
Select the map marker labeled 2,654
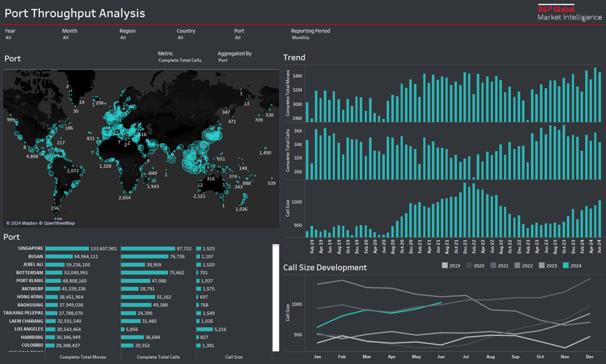[125, 197]
